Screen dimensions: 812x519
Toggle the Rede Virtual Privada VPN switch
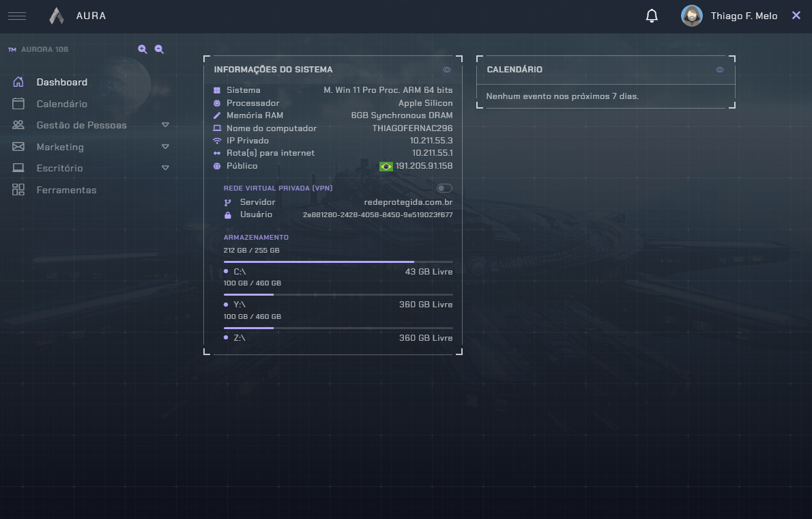444,188
